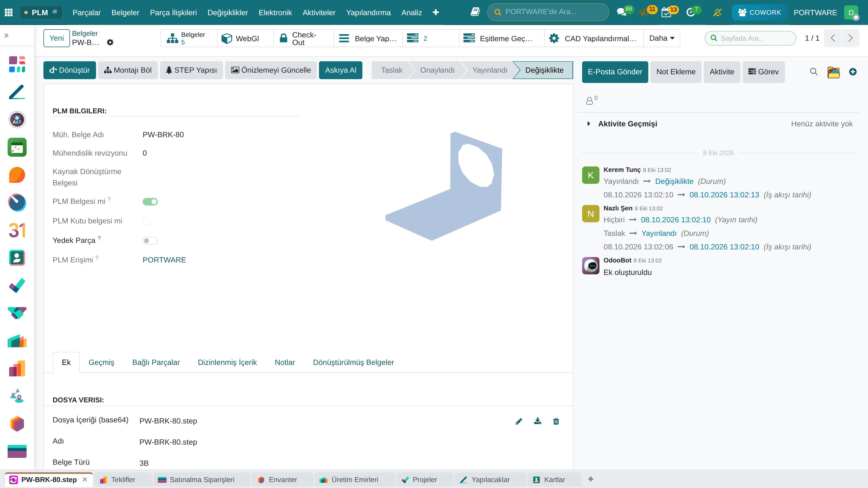Click the plus icon in chatter header
Screen dimensions: 868x488
coord(853,72)
